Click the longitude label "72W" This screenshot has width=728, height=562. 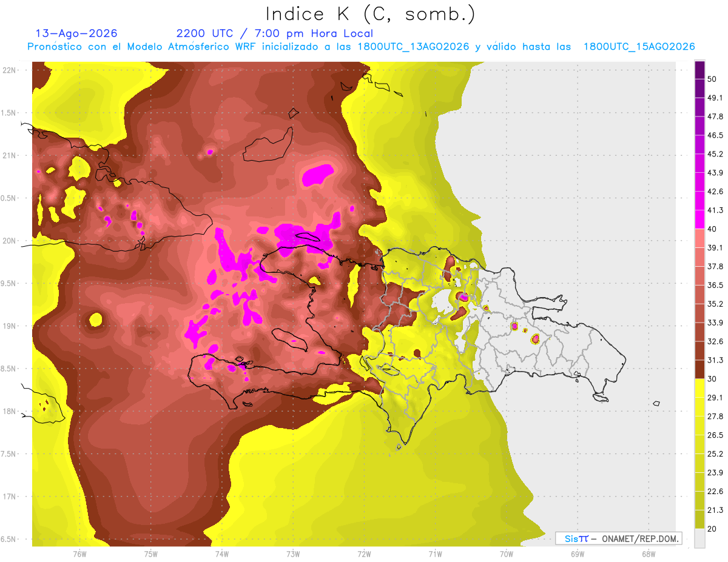[364, 554]
